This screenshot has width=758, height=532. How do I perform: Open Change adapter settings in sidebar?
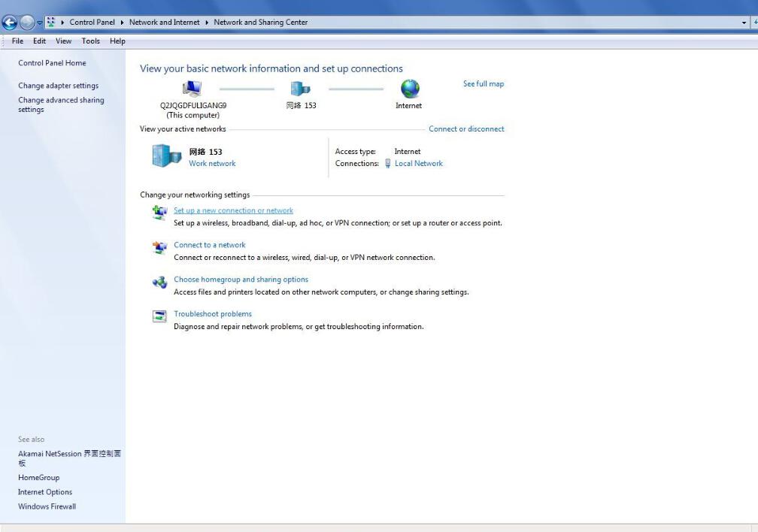click(58, 86)
